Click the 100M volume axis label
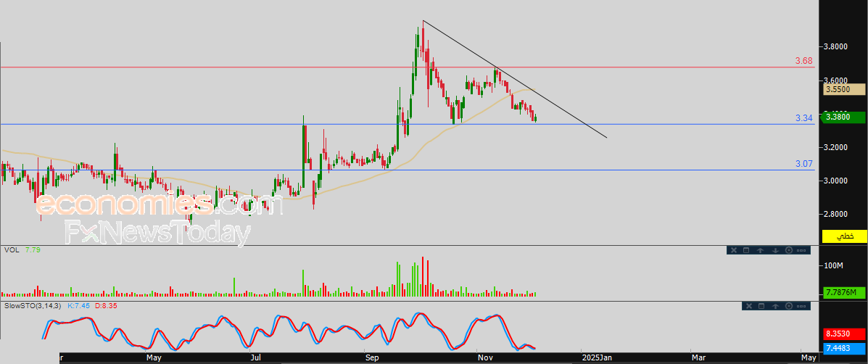The height and width of the screenshot is (364, 868). coord(833,266)
